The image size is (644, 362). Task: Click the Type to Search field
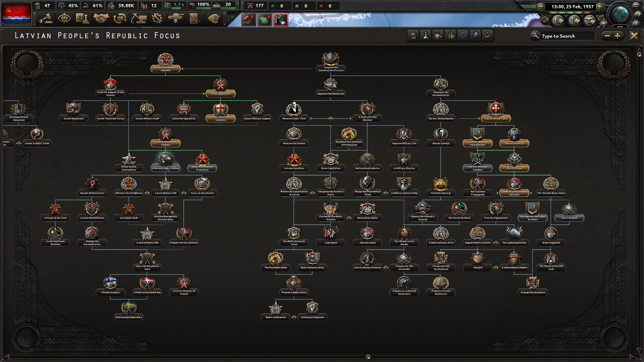pyautogui.click(x=568, y=36)
